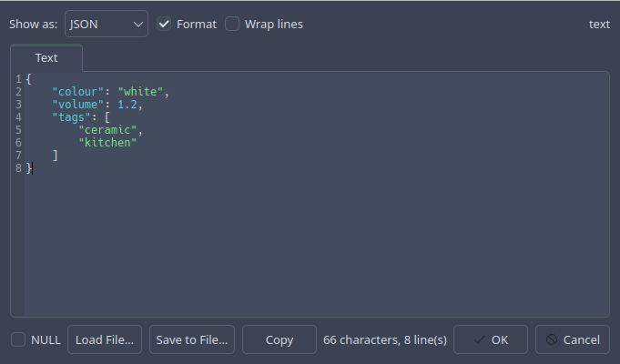620x364 pixels.
Task: Confirm with the OK button
Action: pos(491,339)
